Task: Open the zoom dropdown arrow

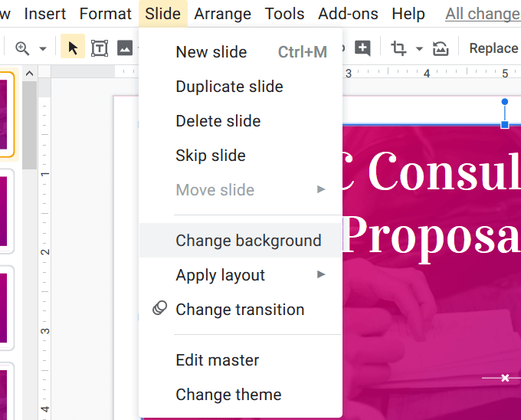Action: pos(43,48)
